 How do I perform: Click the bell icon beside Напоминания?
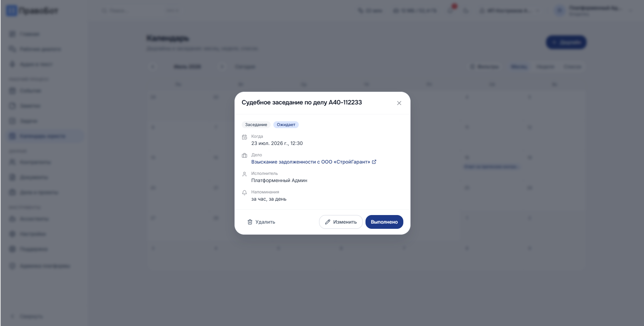point(244,193)
